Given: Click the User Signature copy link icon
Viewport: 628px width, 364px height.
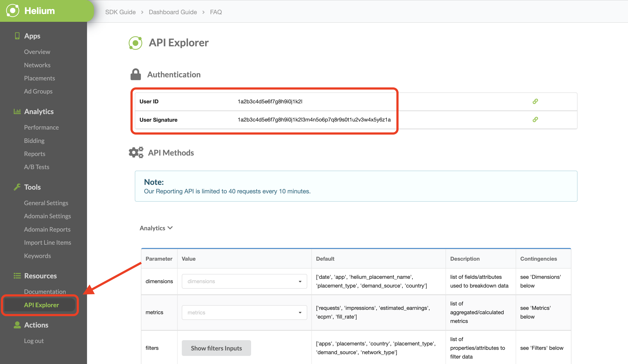Looking at the screenshot, I should click(535, 120).
